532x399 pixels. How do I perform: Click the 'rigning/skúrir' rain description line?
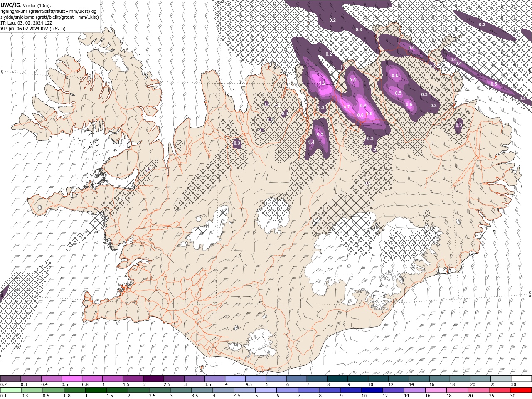49,11
